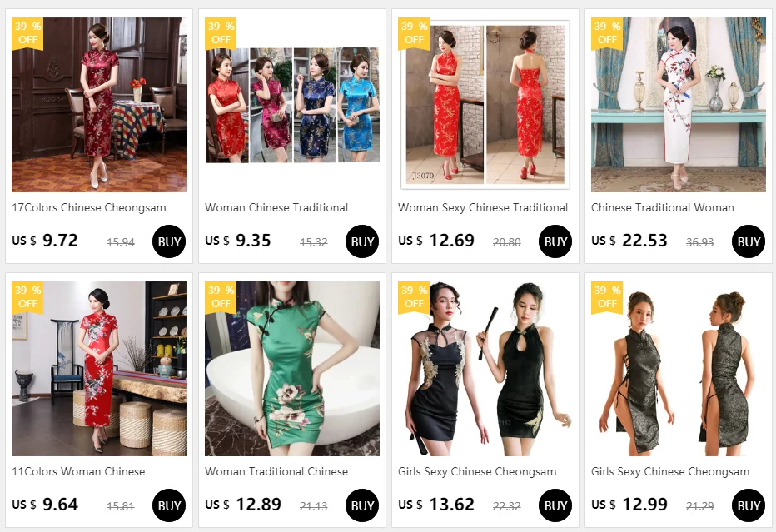The image size is (776, 532).
Task: Click BUY button for 11Colors Woman Chinese
Action: coord(169,505)
